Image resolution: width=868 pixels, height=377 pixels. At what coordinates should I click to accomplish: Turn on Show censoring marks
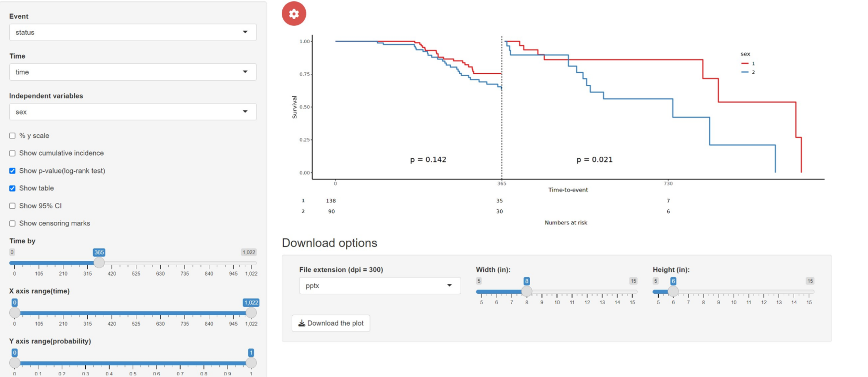(12, 223)
